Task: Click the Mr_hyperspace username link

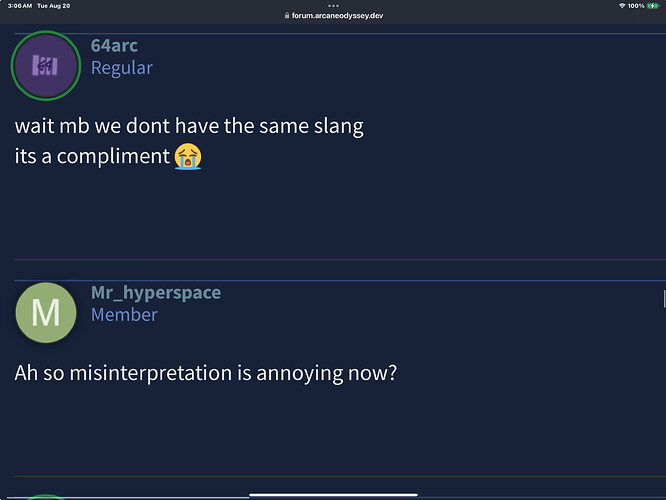Action: pos(156,292)
